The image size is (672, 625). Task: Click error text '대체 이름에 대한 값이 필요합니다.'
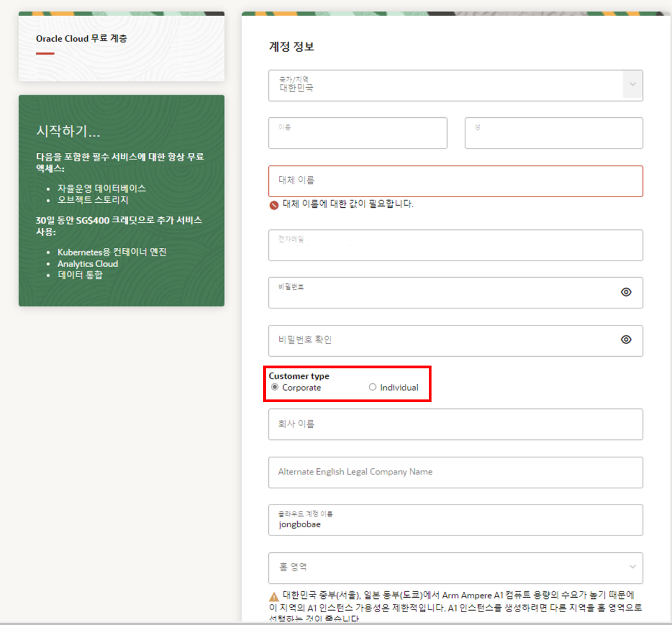[x=348, y=204]
